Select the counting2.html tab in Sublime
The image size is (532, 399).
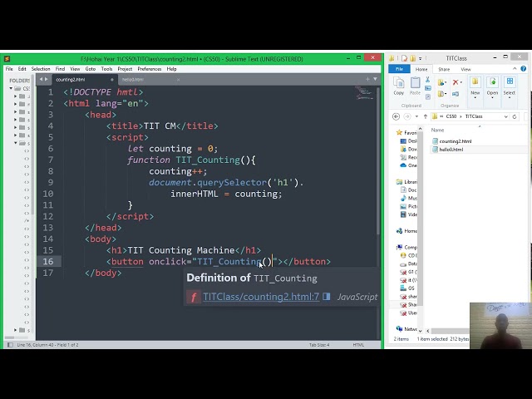pos(85,80)
